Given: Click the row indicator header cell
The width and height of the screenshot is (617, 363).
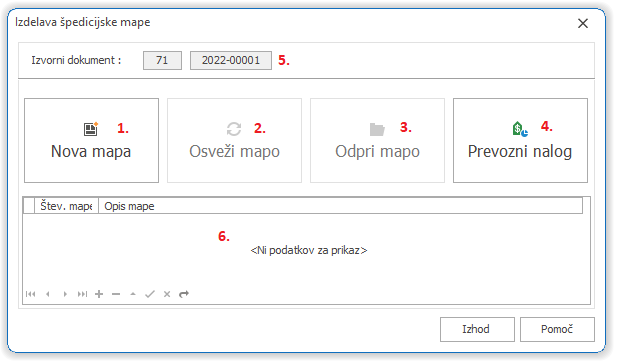Looking at the screenshot, I should click(x=29, y=206).
